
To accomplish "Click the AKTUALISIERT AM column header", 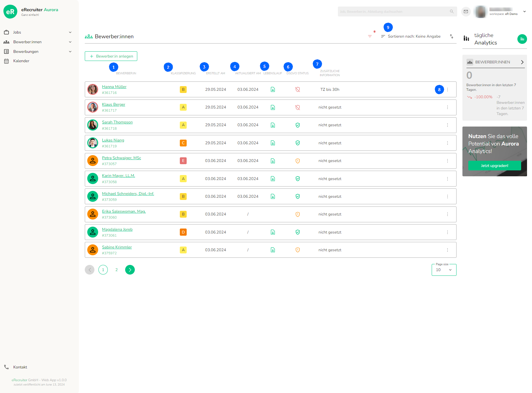I will (x=248, y=73).
